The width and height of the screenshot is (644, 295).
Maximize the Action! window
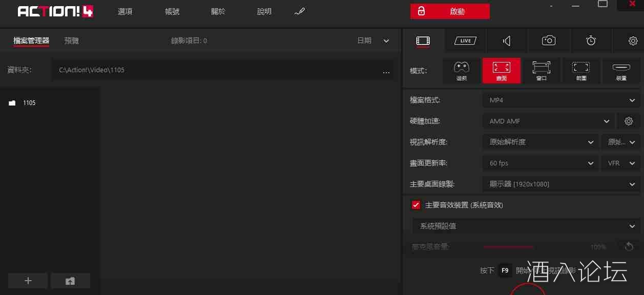click(x=603, y=4)
